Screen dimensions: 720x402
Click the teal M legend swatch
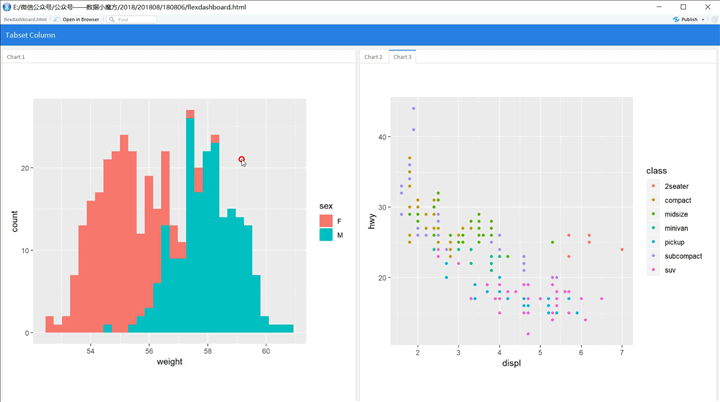click(x=326, y=235)
